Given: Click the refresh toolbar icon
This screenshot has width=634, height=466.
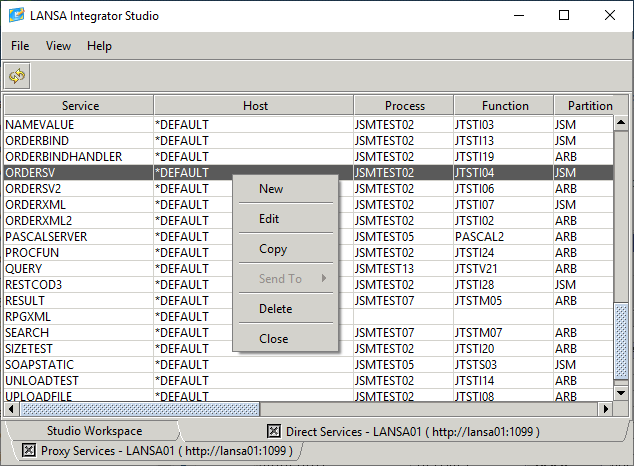Looking at the screenshot, I should point(17,76).
